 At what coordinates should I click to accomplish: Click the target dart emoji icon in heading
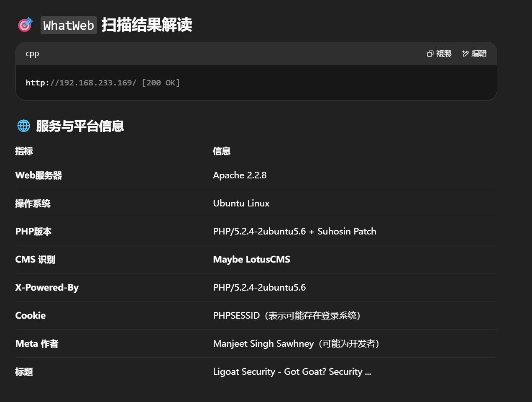25,25
